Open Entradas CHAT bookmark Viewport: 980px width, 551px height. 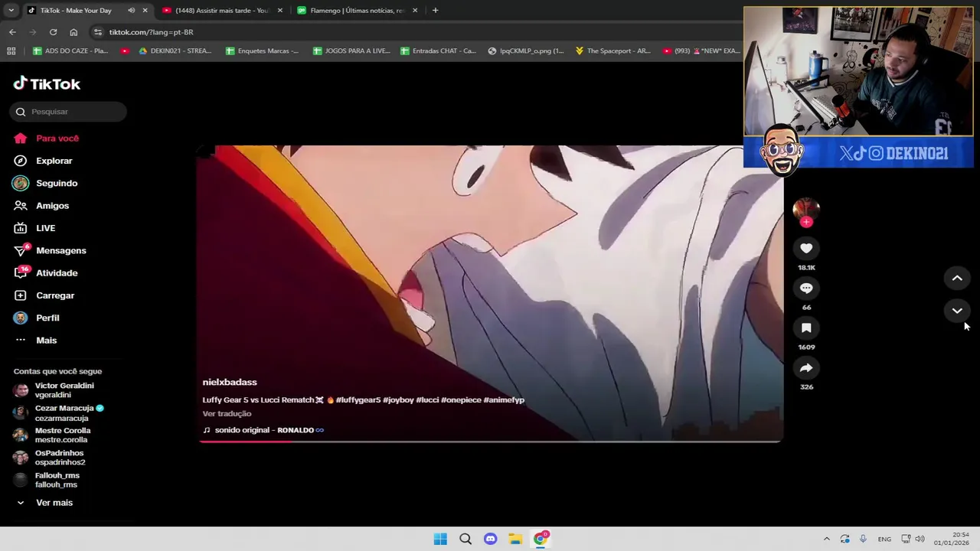pyautogui.click(x=438, y=51)
